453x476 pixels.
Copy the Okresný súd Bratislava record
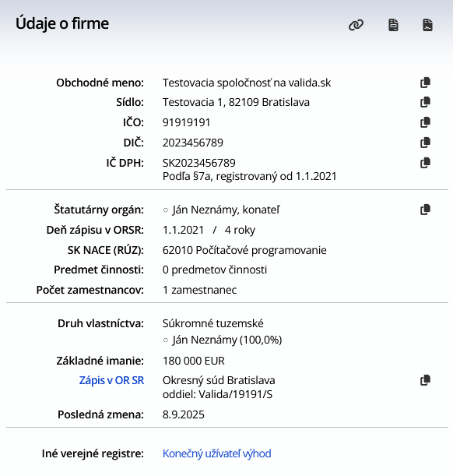[x=426, y=380]
